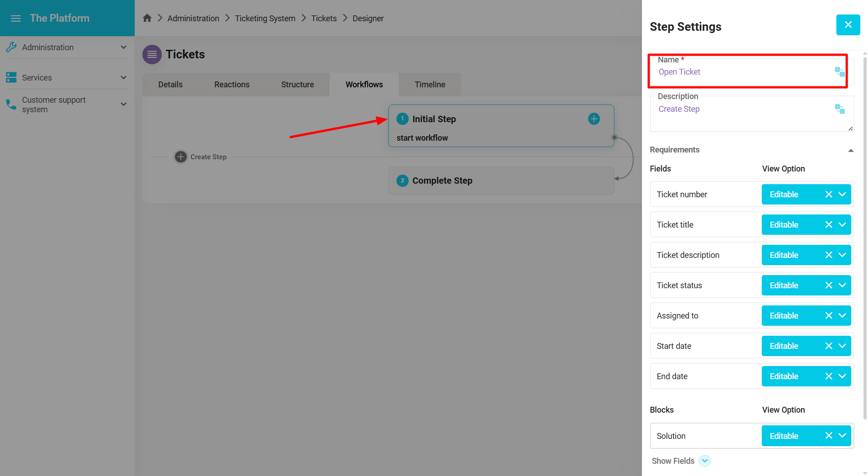The width and height of the screenshot is (868, 476).
Task: Clear the Solution block view option
Action: tap(828, 436)
